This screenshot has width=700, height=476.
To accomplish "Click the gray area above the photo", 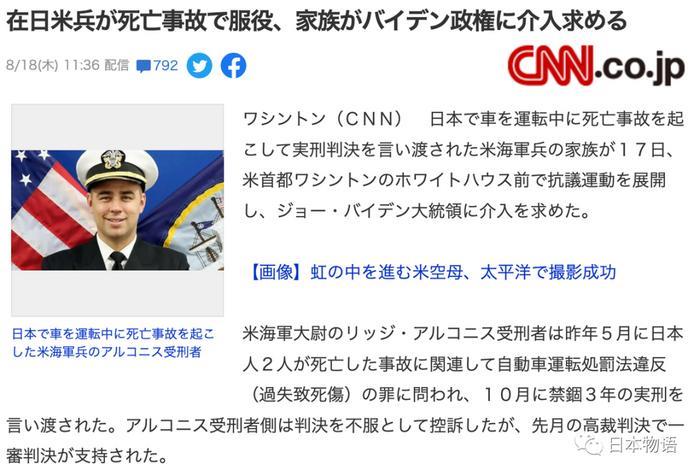I will pos(117,127).
